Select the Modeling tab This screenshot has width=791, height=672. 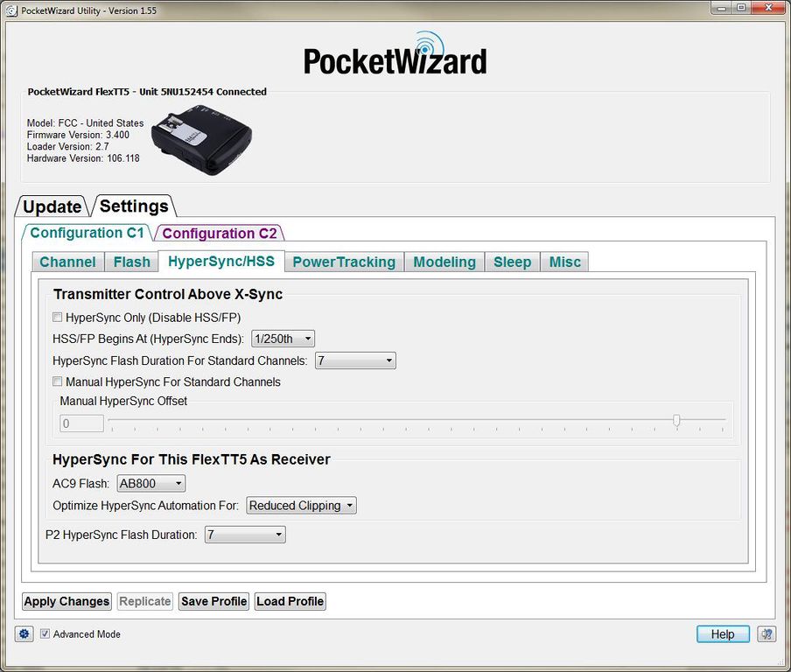[444, 262]
